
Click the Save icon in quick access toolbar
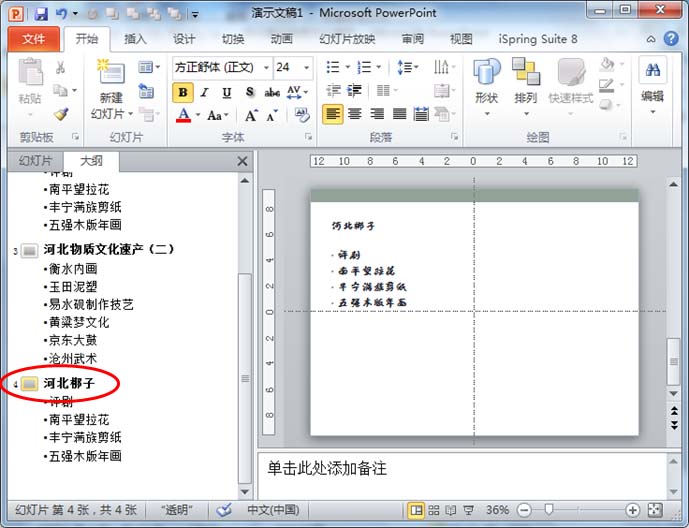click(40, 14)
